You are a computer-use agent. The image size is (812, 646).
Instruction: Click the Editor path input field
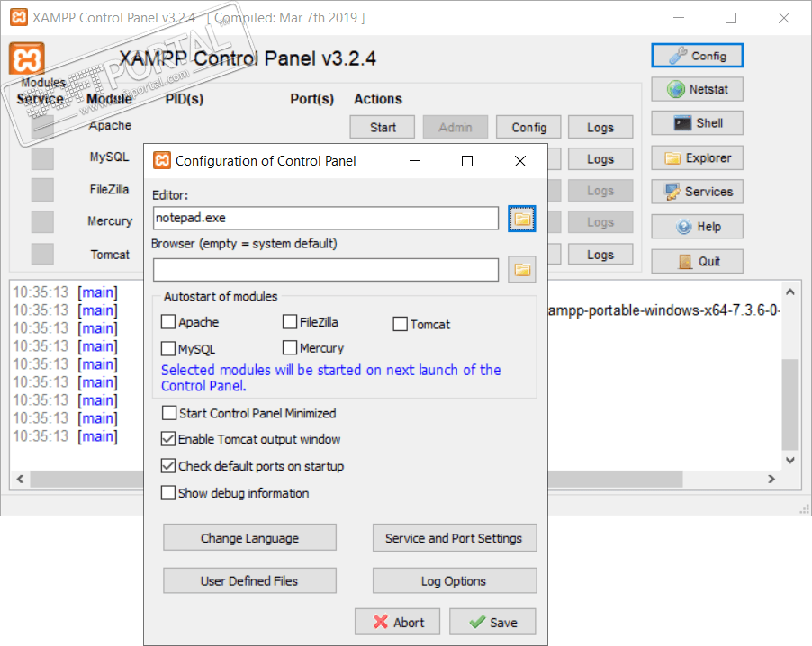point(326,218)
